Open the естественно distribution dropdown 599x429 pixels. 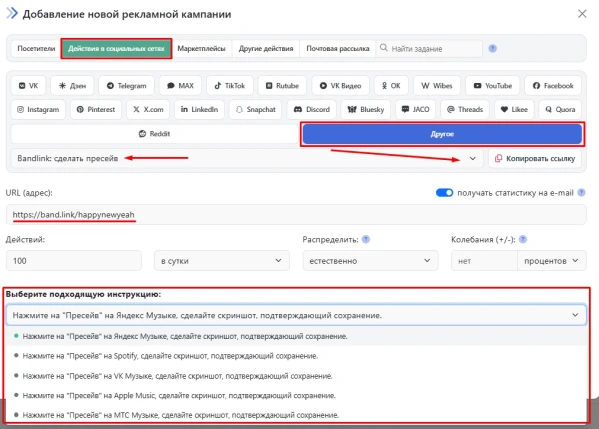370,261
